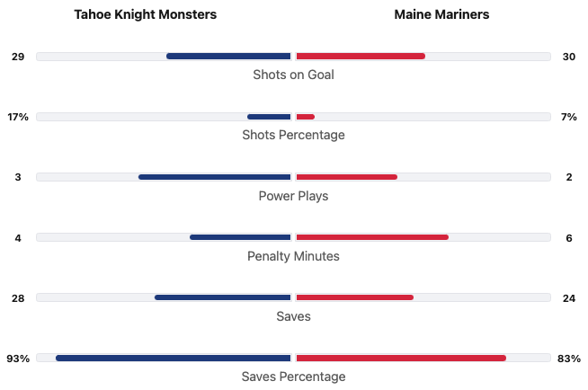The width and height of the screenshot is (588, 390).
Task: Click the blue Power Plays bar
Action: 215,177
